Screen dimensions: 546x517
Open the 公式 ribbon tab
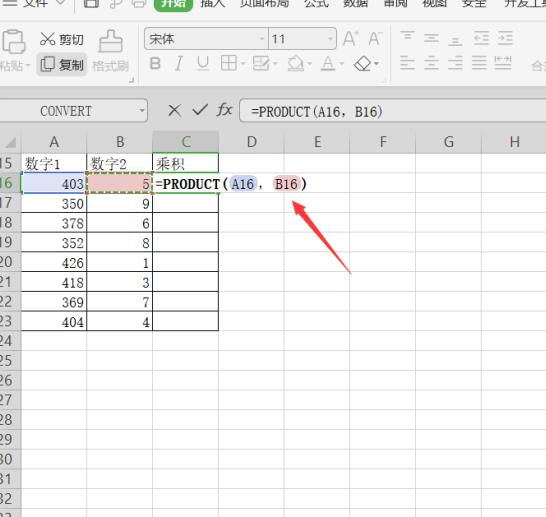[x=316, y=3]
